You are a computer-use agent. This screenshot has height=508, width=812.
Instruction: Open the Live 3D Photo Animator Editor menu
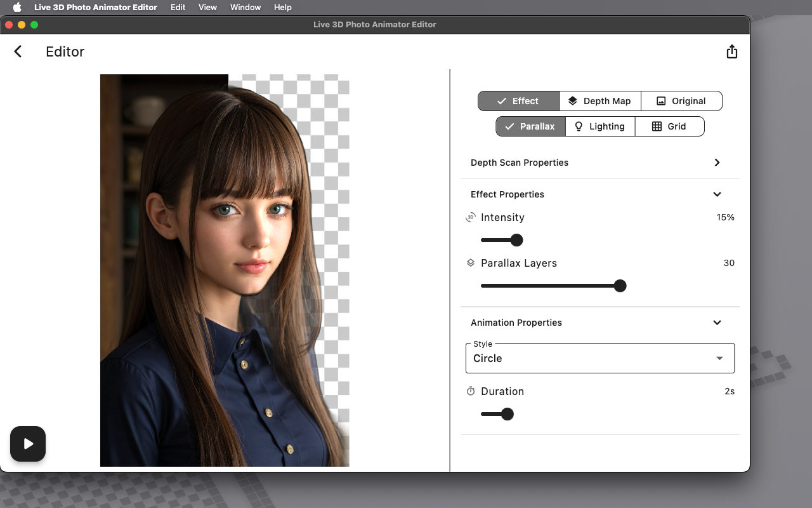click(96, 8)
